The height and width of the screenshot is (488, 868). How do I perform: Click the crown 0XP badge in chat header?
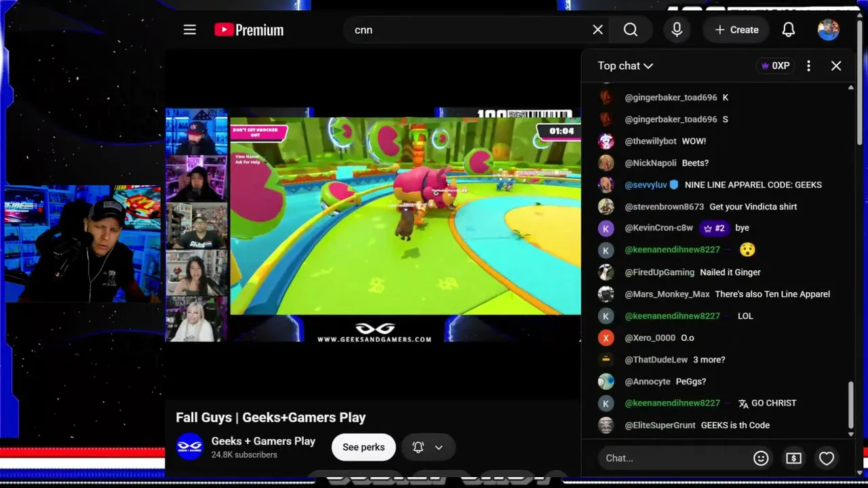point(775,66)
